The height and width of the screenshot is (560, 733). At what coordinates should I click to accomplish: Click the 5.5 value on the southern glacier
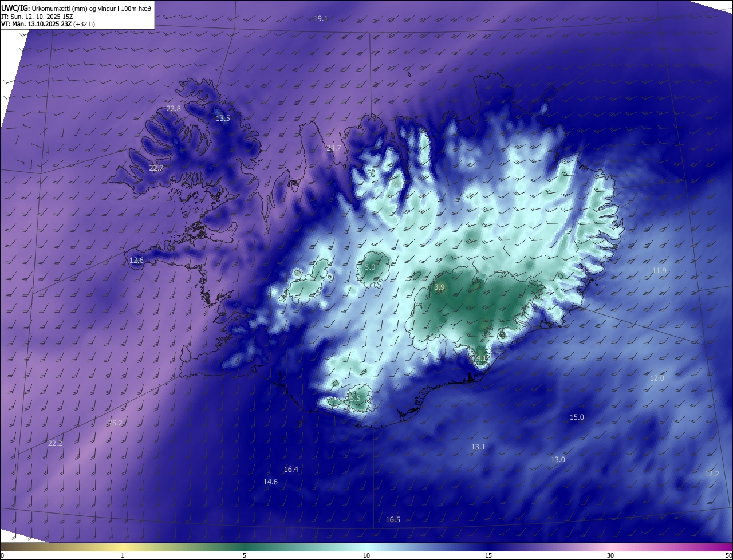(355, 398)
